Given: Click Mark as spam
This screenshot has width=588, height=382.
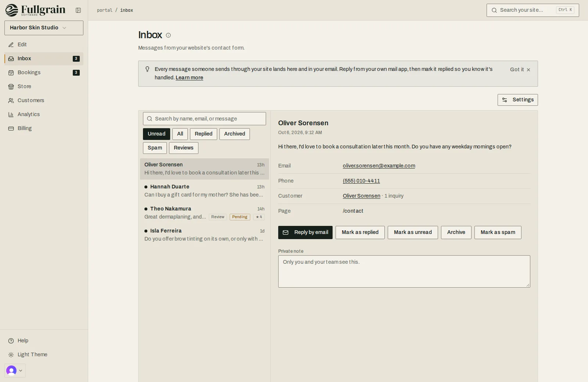Looking at the screenshot, I should pos(498,233).
